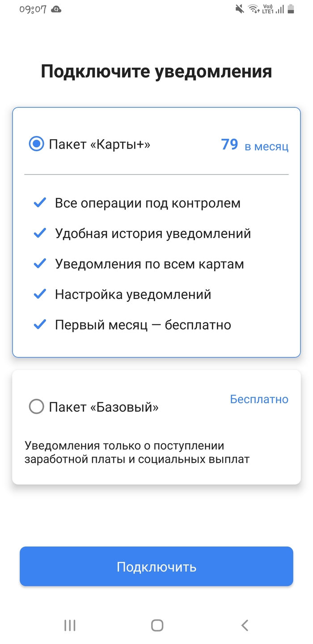Click the LTE1 VoLTE network icon
Viewport: 313px width, 644px height.
tap(267, 8)
